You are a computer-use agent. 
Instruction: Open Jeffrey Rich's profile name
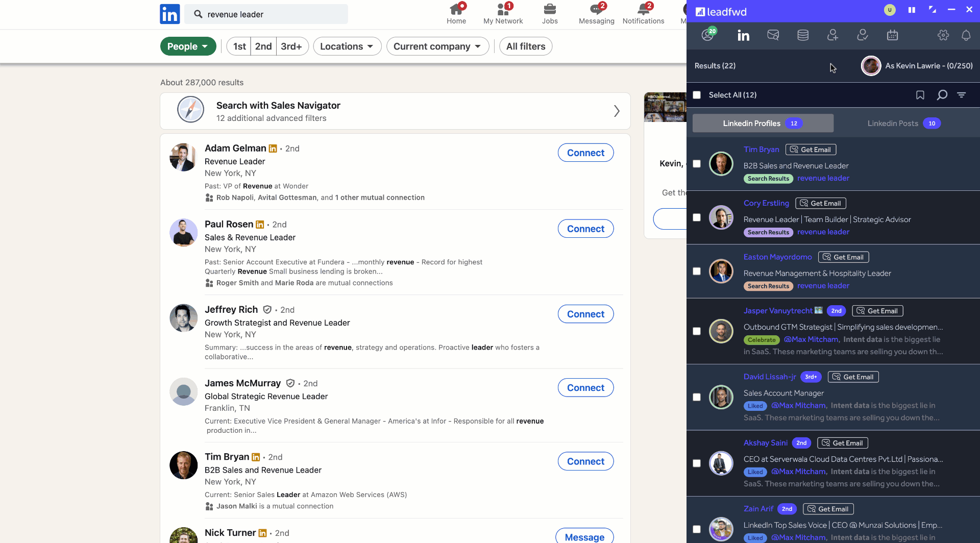[x=231, y=309]
